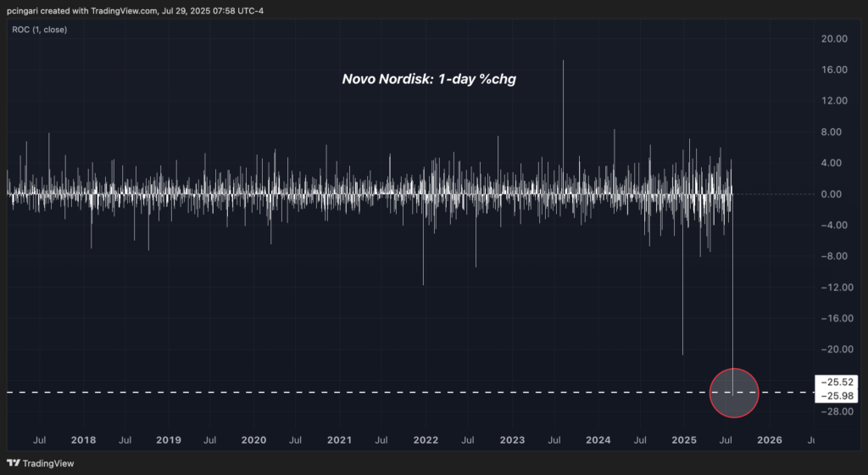Click the 2025 label on the time axis
This screenshot has height=475, width=868.
tap(684, 440)
